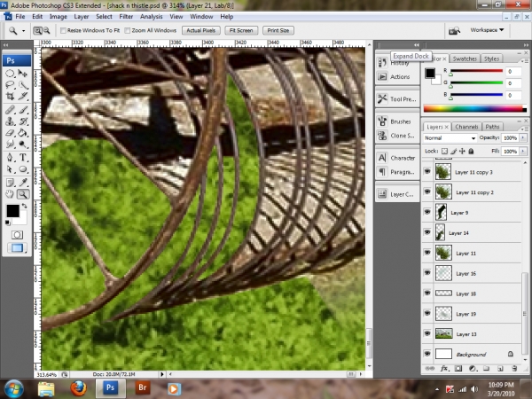
Task: Open the Analysis menu
Action: click(x=152, y=17)
